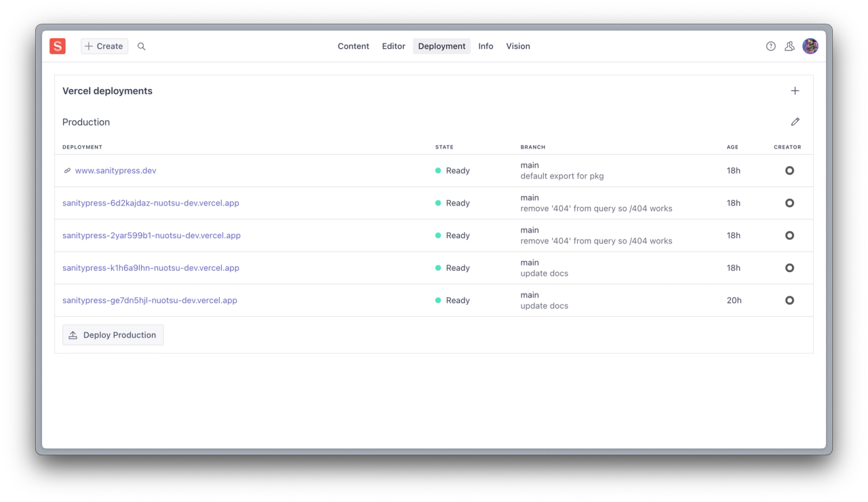Add a new Vercel deployment with plus icon

795,91
